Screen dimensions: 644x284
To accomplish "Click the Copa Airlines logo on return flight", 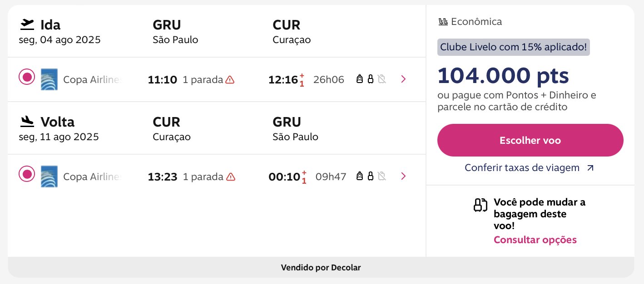I will pyautogui.click(x=49, y=176).
